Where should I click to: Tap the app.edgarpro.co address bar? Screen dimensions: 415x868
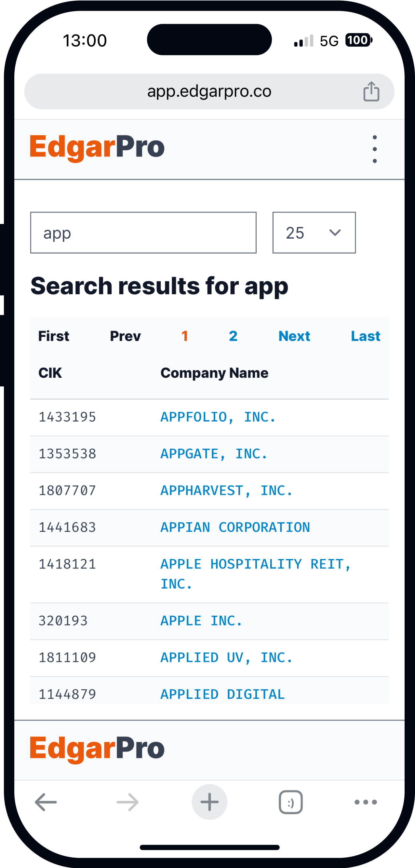(209, 91)
